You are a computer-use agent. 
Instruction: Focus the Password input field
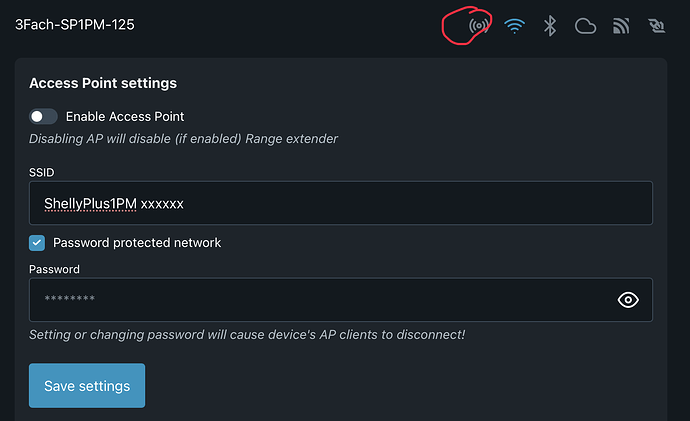320,299
